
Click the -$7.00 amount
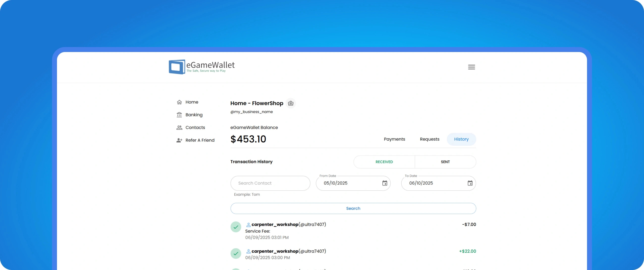tap(469, 224)
